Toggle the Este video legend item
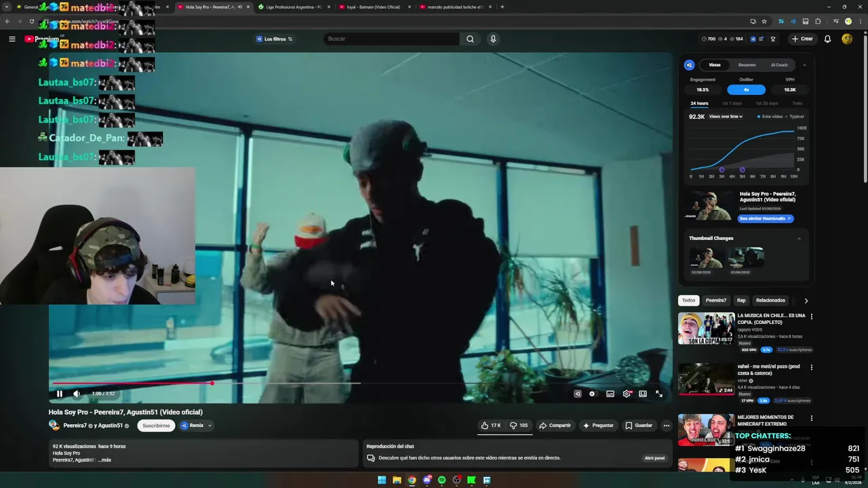Viewport: 868px width, 488px height. click(x=770, y=117)
